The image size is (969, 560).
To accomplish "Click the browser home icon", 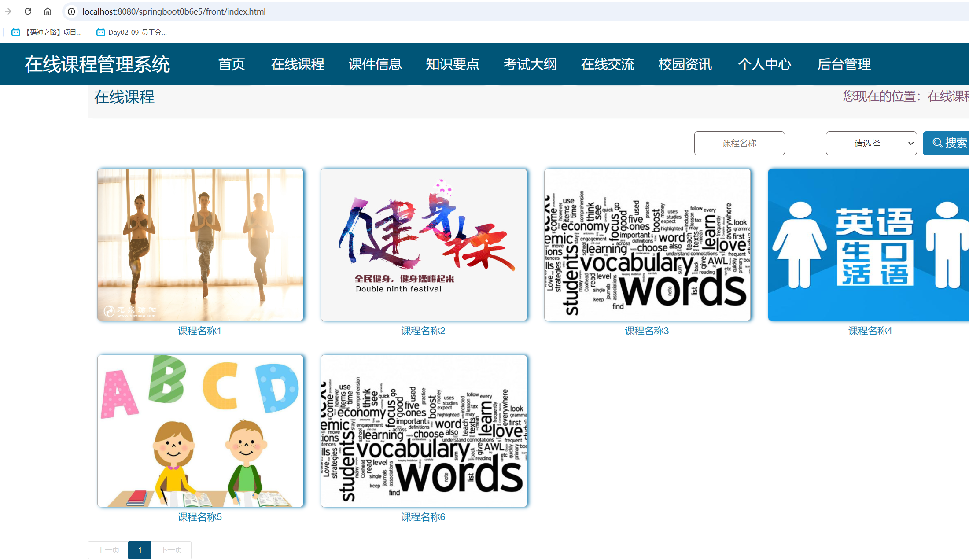I will pos(48,11).
